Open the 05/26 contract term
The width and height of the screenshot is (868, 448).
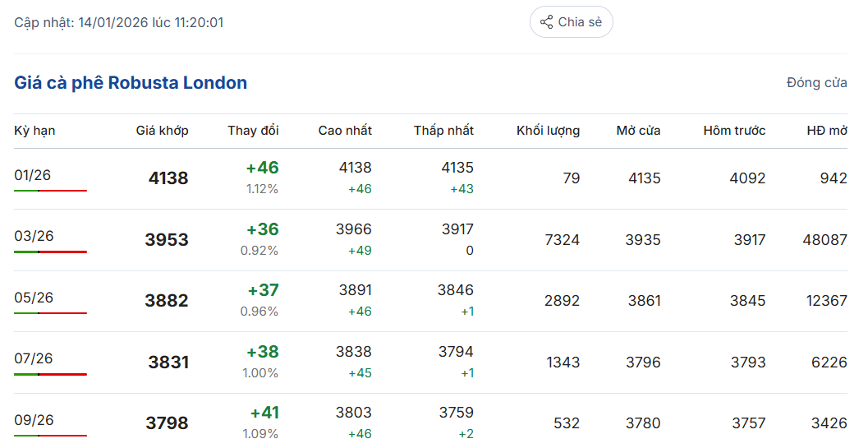point(34,298)
